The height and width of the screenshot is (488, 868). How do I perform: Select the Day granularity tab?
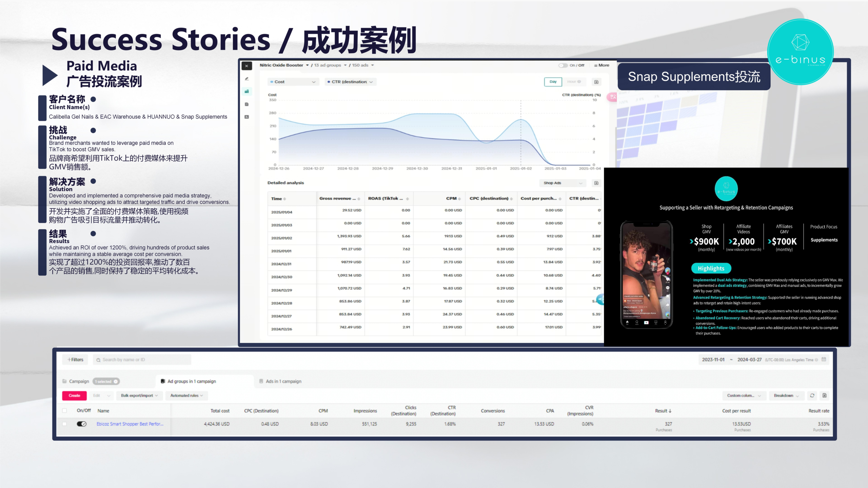[x=553, y=82]
